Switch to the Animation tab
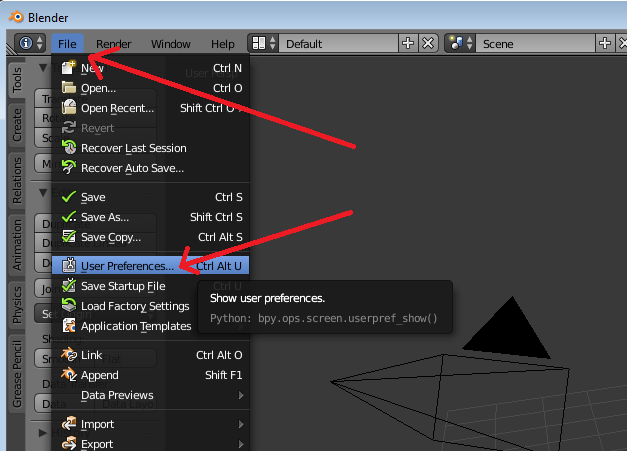Viewport: 627px width, 451px height. click(16, 244)
